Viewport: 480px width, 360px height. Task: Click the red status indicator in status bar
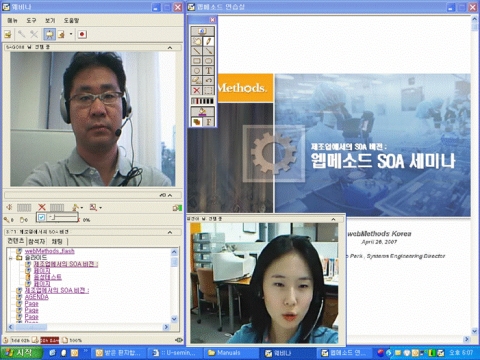coord(50,340)
